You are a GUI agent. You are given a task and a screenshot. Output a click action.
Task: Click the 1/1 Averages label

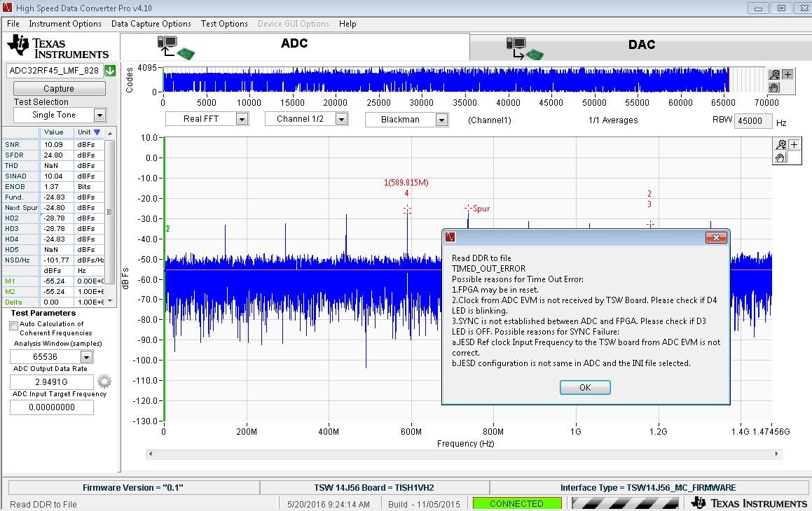click(x=613, y=120)
